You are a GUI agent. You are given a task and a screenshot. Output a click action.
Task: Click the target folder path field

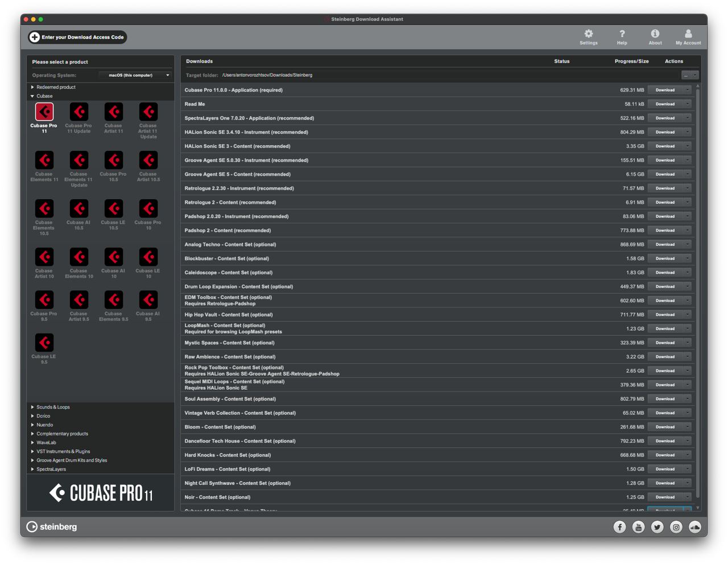449,75
